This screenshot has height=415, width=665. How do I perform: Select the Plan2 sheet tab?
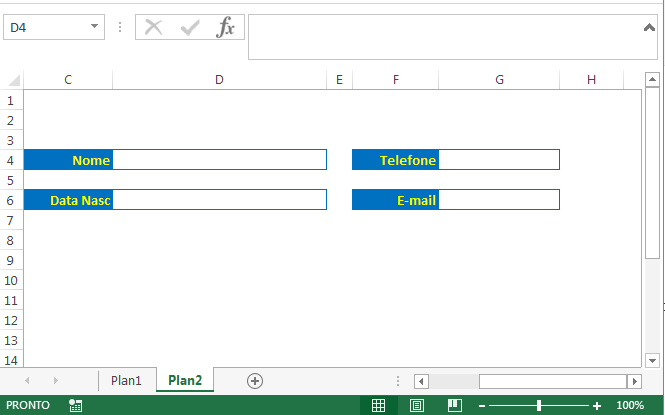pyautogui.click(x=185, y=380)
